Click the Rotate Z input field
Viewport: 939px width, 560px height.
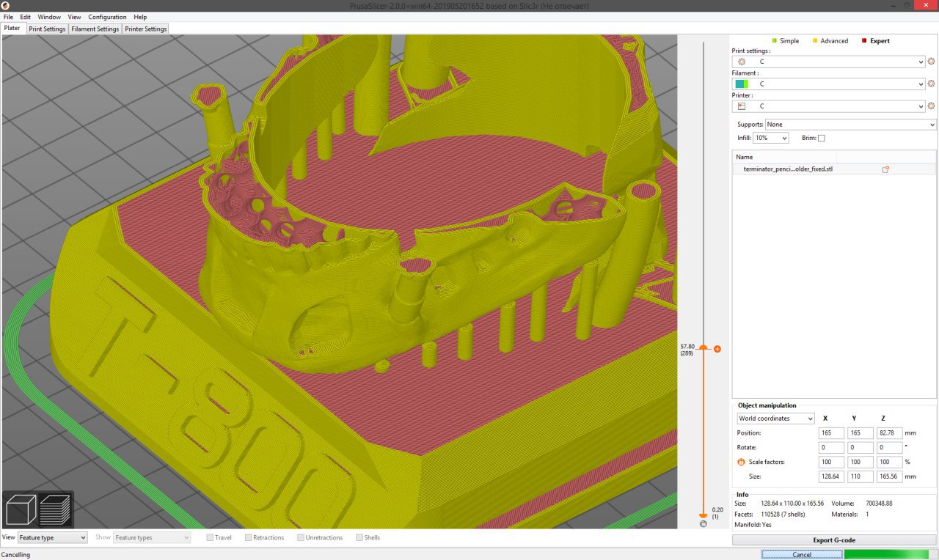coord(889,448)
